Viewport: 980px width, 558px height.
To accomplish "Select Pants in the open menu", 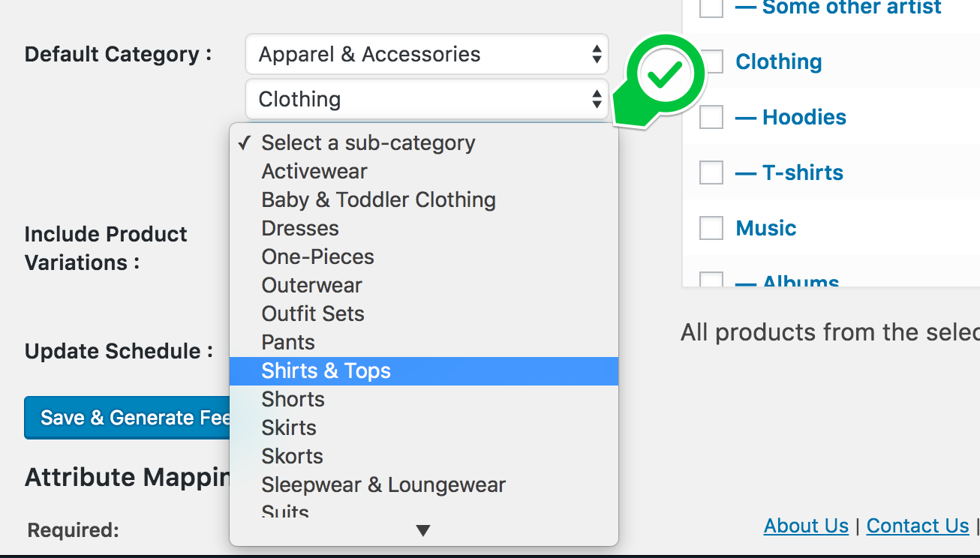I will 288,342.
